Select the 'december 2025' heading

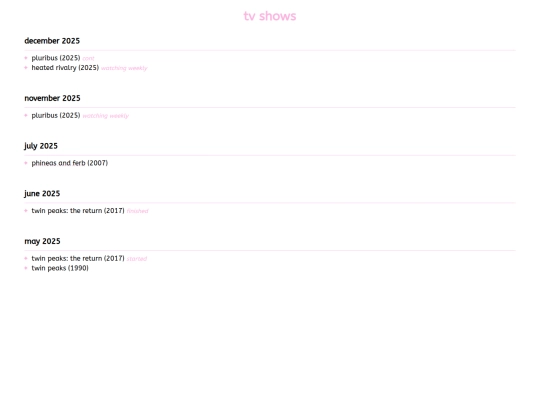tap(52, 41)
